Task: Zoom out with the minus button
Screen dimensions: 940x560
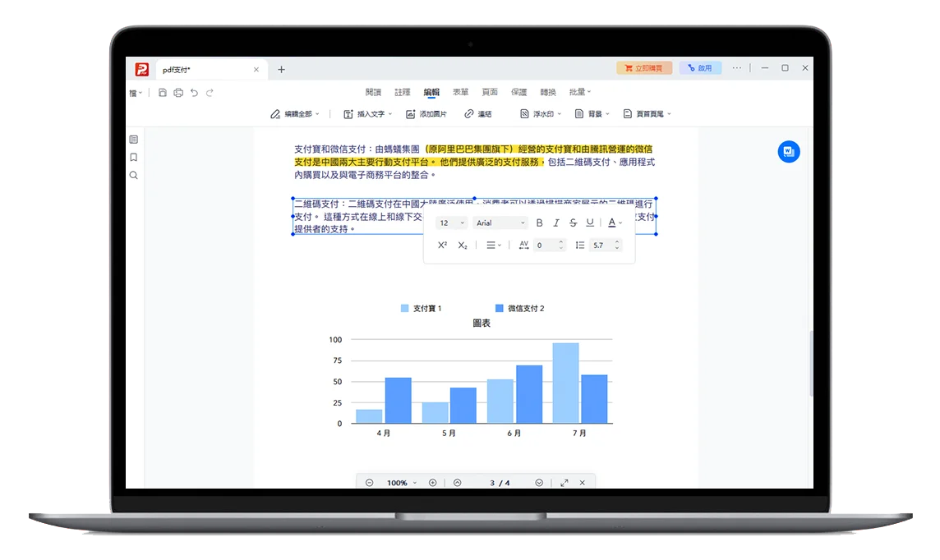Action: click(369, 483)
